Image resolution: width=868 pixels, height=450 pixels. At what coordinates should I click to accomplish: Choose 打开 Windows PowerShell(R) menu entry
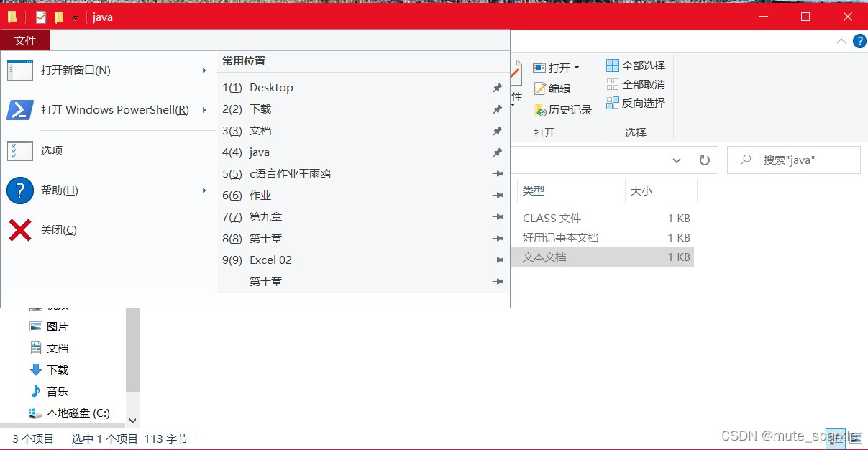[108, 110]
